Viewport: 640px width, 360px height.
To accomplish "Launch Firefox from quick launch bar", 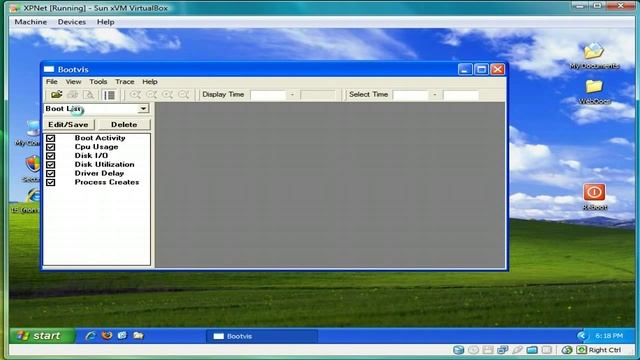I will 107,336.
